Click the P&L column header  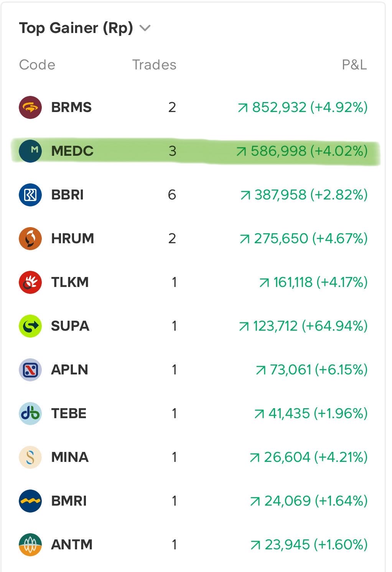(x=354, y=65)
